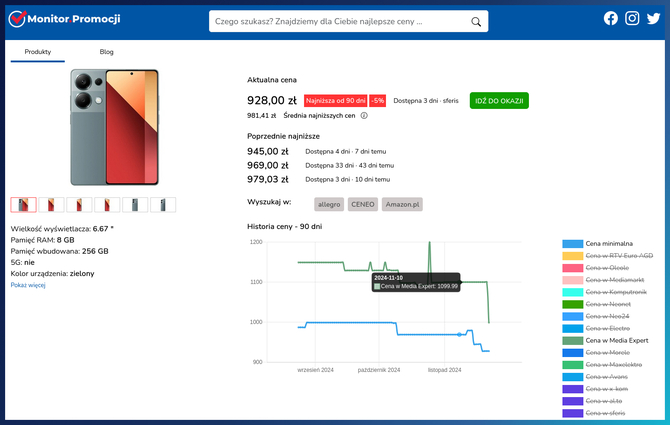Click the search magnifier icon

coord(476,21)
